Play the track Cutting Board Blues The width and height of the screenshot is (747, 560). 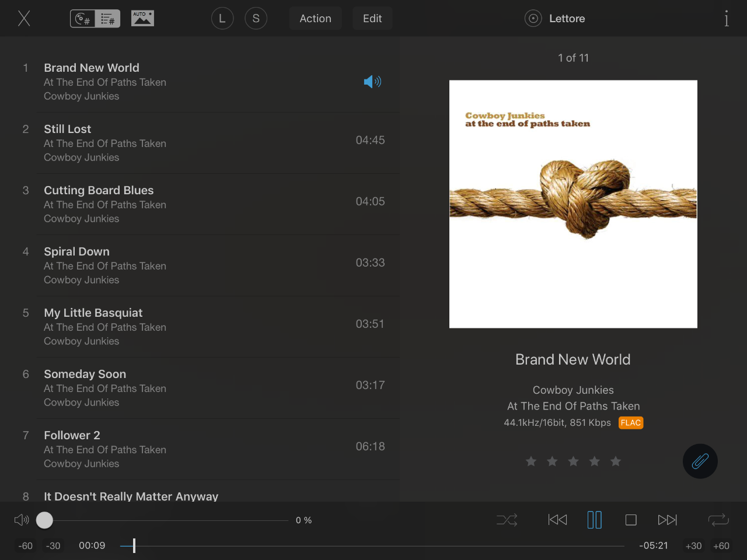[x=200, y=204]
